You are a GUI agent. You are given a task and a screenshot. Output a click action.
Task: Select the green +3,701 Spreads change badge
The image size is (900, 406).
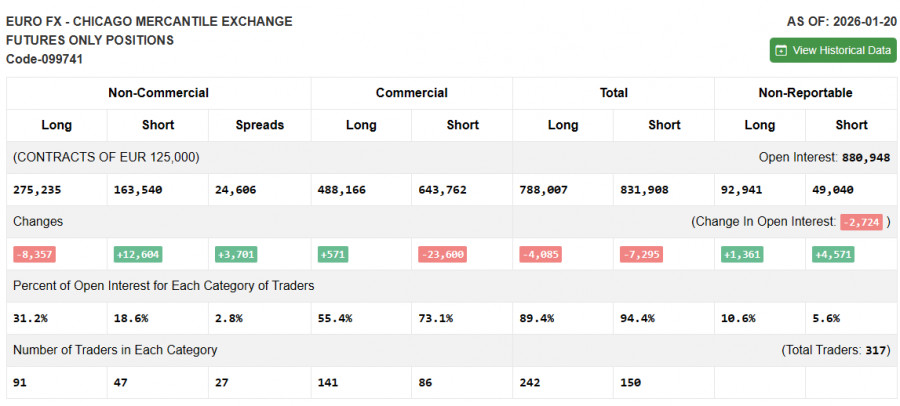(237, 254)
